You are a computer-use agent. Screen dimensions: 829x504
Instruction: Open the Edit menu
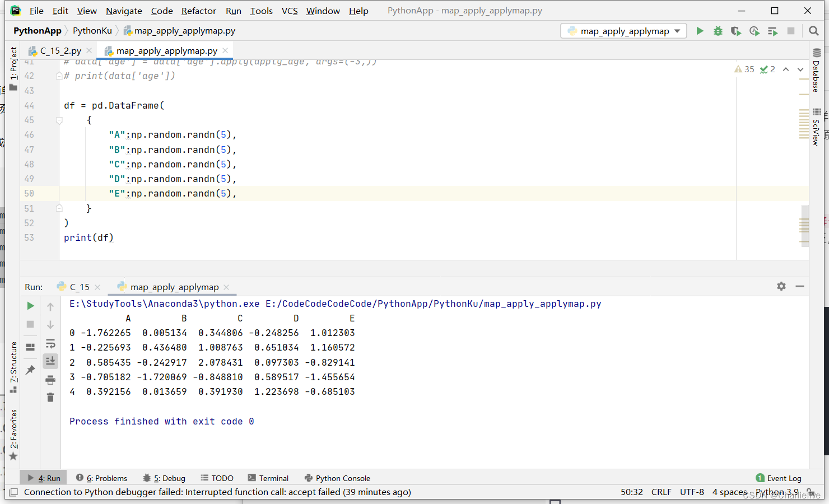click(x=60, y=11)
